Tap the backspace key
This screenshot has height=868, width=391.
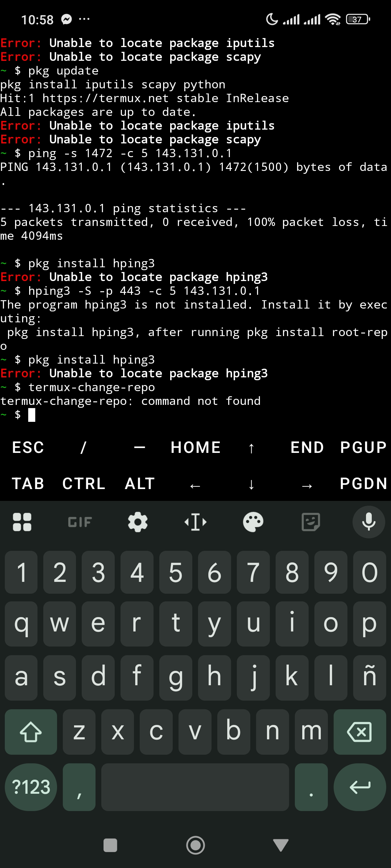pos(360,732)
